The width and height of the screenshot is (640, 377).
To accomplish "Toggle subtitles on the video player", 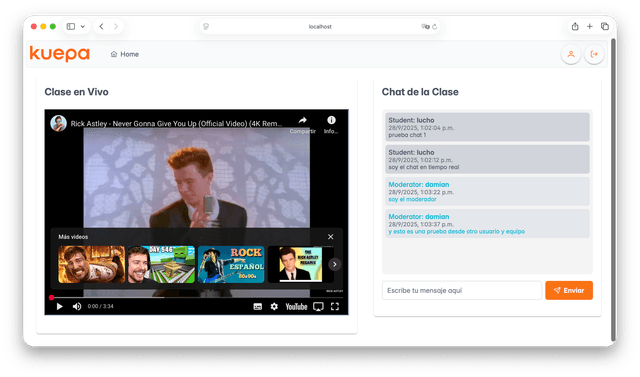I will point(258,306).
